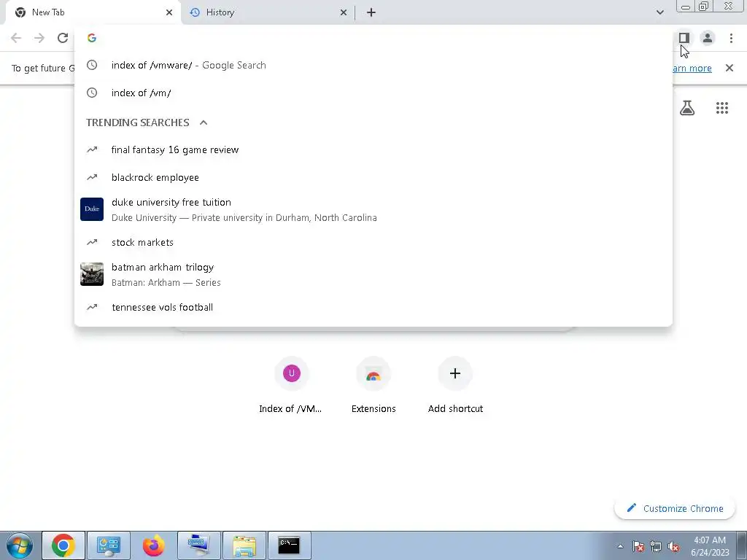
Task: Click the Chrome taskbar icon
Action: coord(63,545)
